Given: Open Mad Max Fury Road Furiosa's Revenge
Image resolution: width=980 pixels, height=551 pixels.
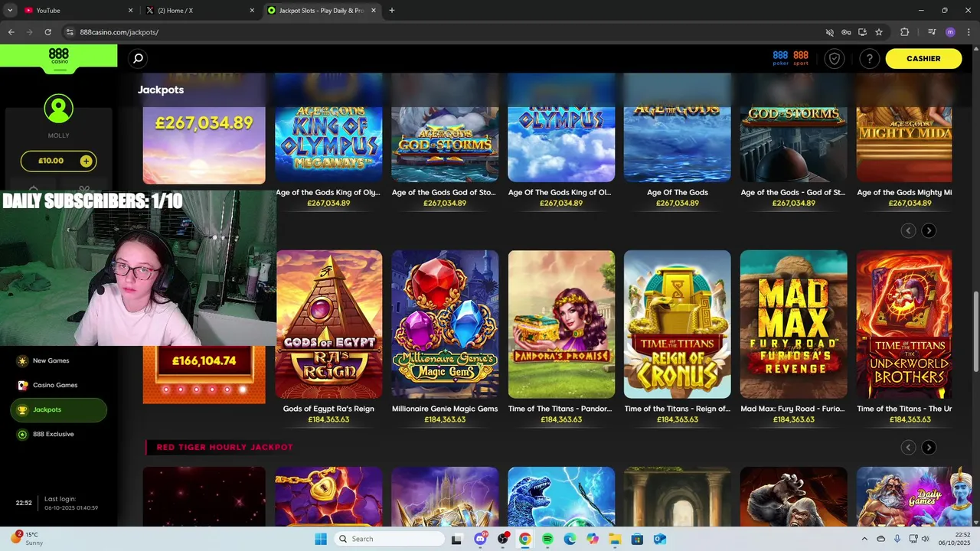Looking at the screenshot, I should coord(794,324).
